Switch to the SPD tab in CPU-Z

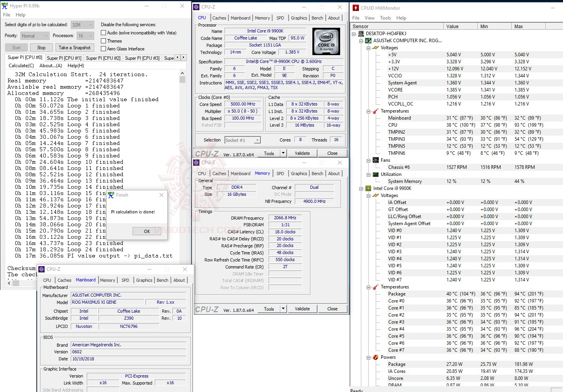pos(280,18)
